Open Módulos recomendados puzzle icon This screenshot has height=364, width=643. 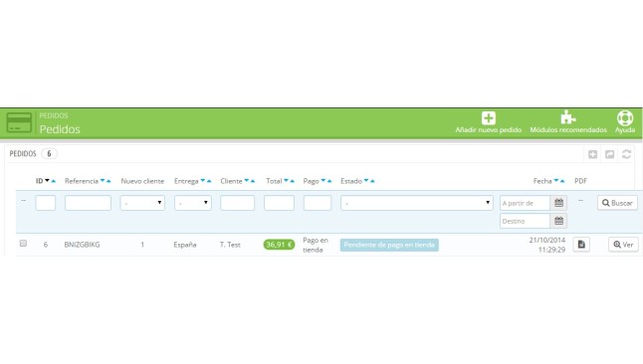[568, 117]
